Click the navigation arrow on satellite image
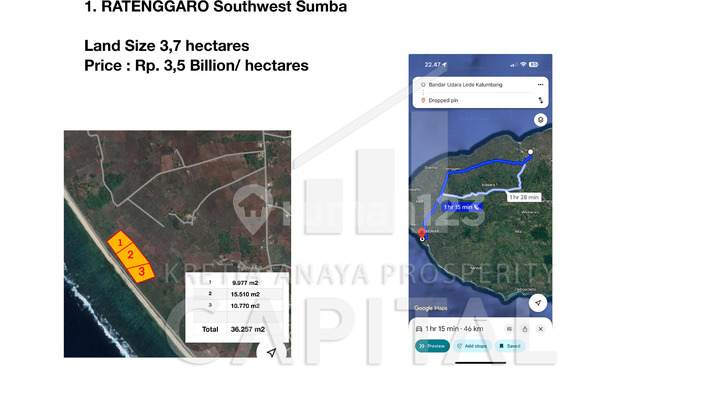Image resolution: width=720 pixels, height=420 pixels. coord(272,352)
